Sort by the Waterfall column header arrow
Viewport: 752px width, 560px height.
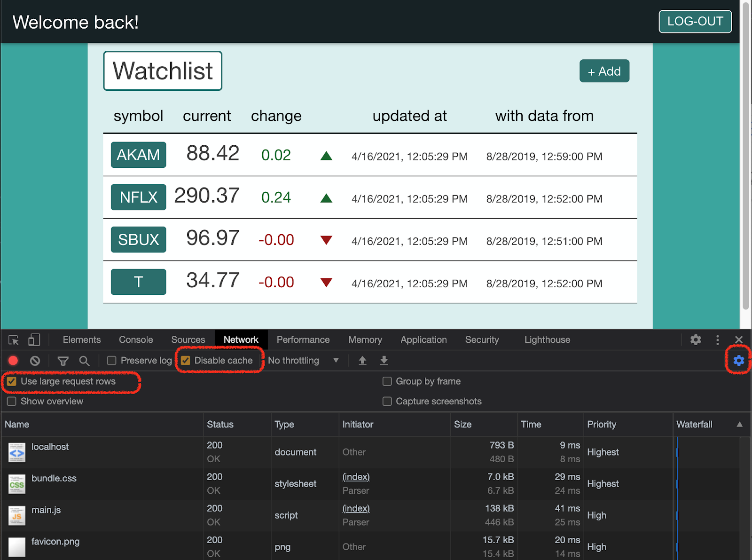click(739, 425)
